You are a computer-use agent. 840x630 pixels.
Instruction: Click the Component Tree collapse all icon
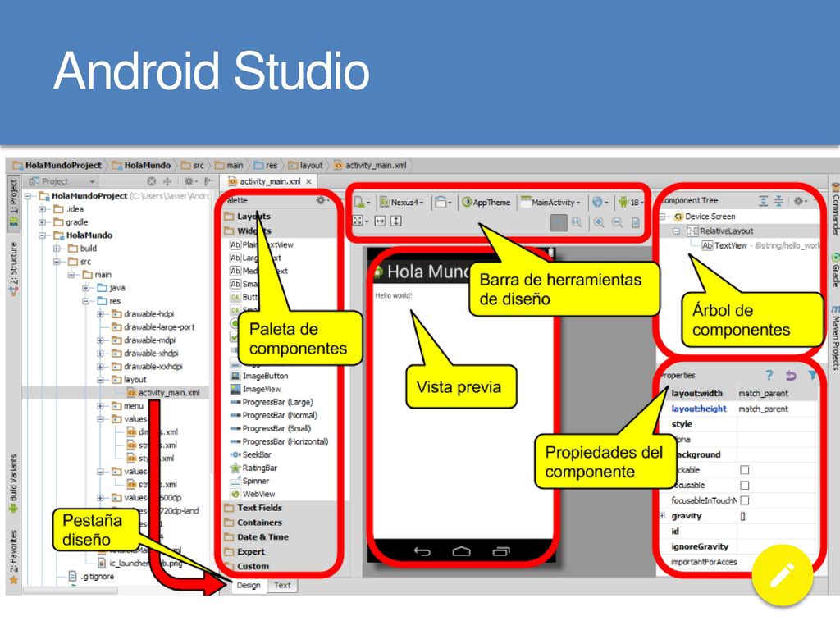pos(779,201)
